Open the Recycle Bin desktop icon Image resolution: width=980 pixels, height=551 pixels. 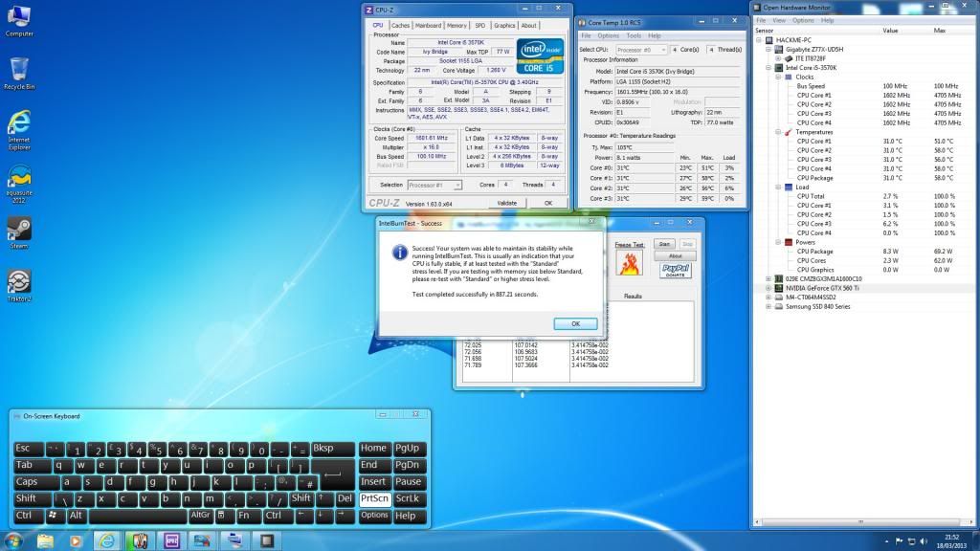19,73
